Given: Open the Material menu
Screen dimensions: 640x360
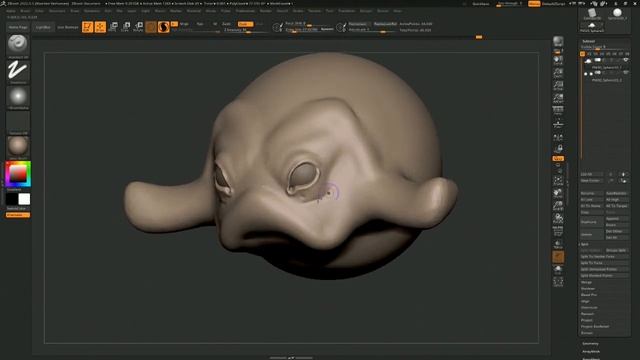Looking at the screenshot, I should [194, 11].
